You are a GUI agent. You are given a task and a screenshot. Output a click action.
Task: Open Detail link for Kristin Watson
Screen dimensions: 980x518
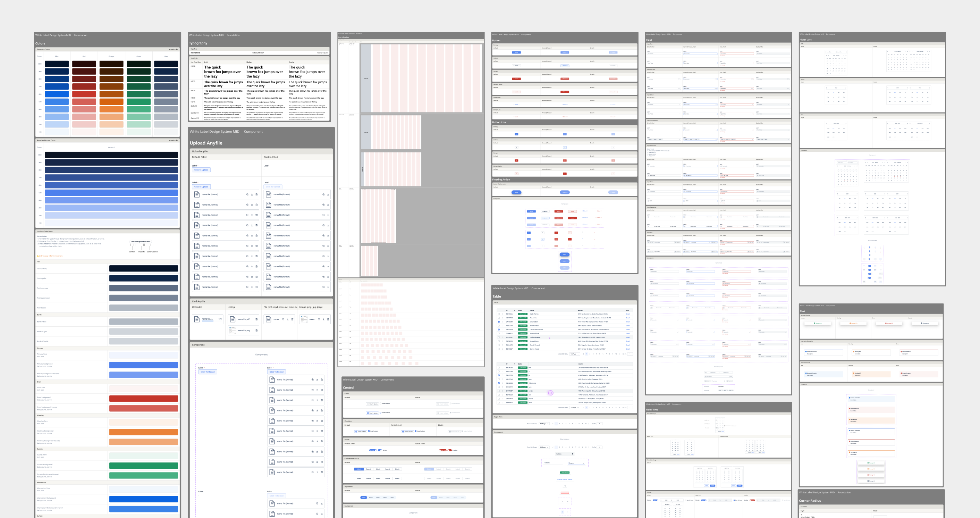tap(628, 326)
